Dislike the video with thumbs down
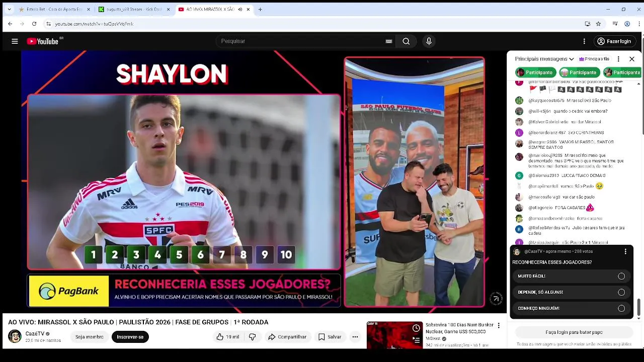Viewport: 644px width, 362px height. [253, 337]
